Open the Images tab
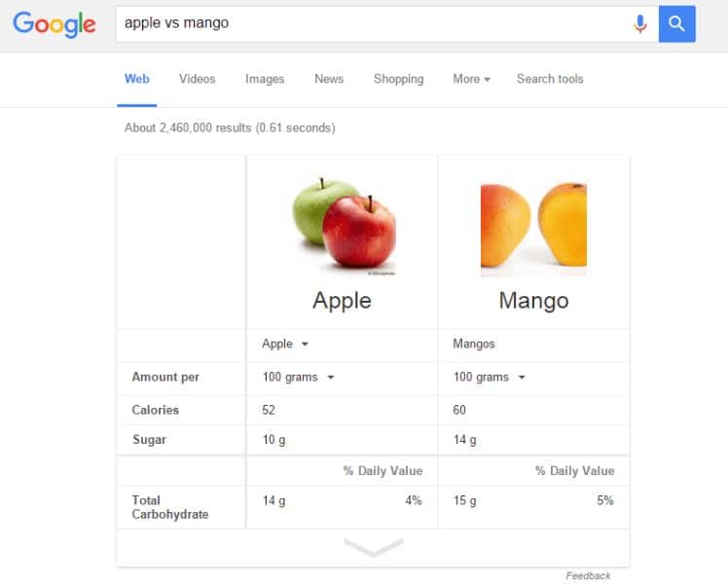The height and width of the screenshot is (584, 728). pyautogui.click(x=265, y=79)
